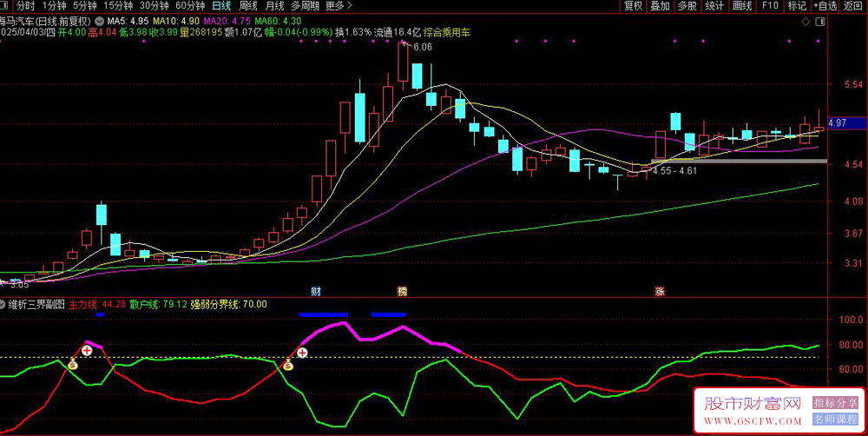The width and height of the screenshot is (868, 436).
Task: Click the 财 event marker below the chart
Action: pyautogui.click(x=316, y=292)
